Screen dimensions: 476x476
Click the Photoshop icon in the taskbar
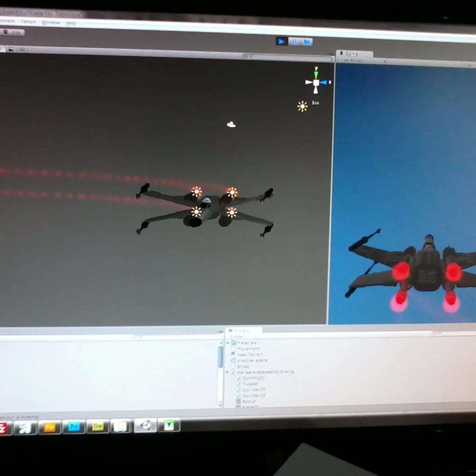(74, 427)
